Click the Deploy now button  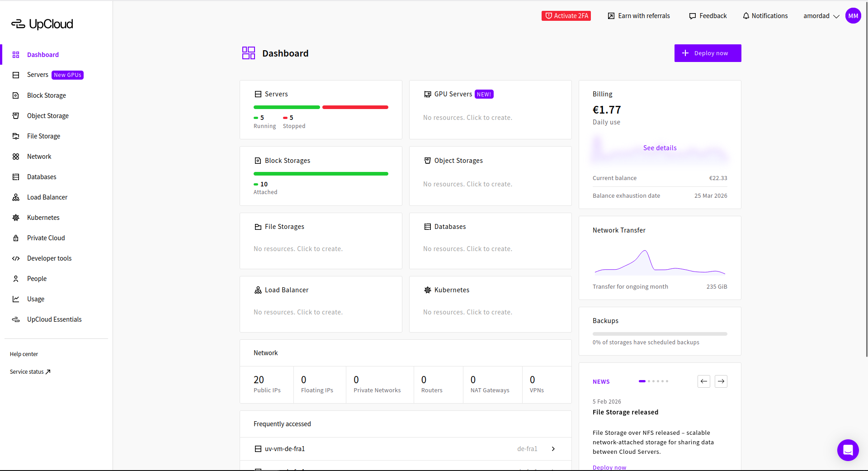(708, 53)
